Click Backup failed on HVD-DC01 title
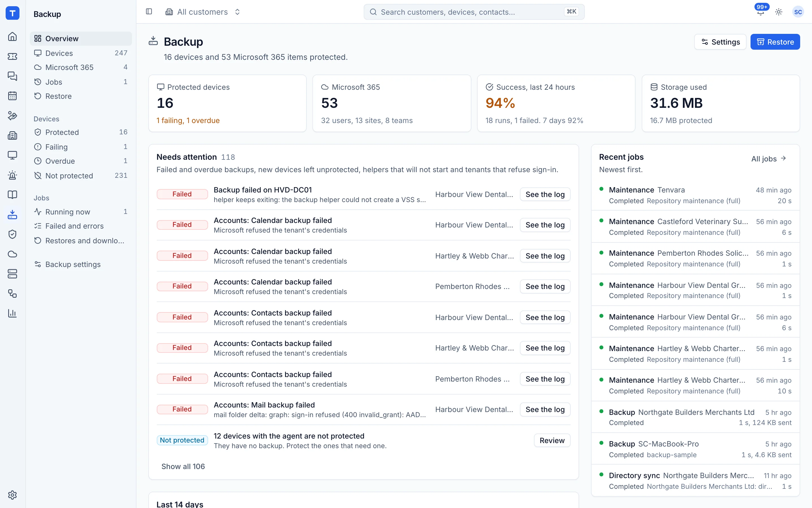This screenshot has height=508, width=812. [263, 190]
